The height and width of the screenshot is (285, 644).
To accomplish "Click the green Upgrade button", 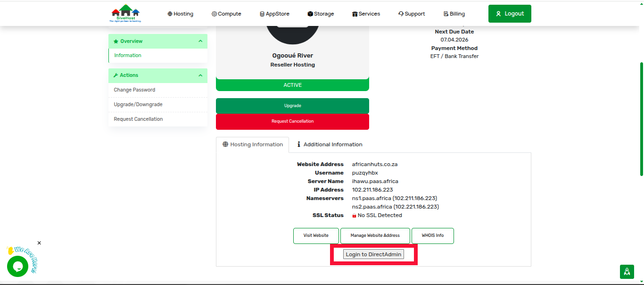I will tap(292, 106).
